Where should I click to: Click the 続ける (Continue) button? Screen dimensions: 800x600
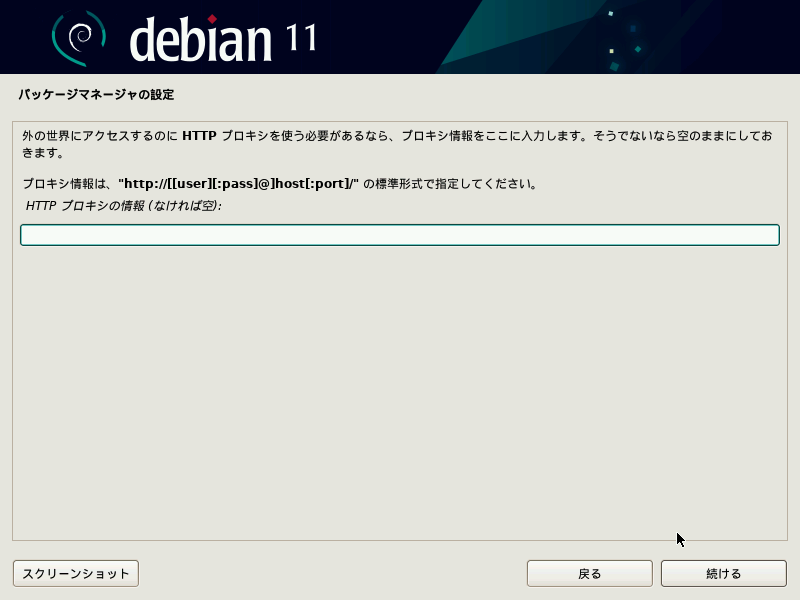[723, 573]
